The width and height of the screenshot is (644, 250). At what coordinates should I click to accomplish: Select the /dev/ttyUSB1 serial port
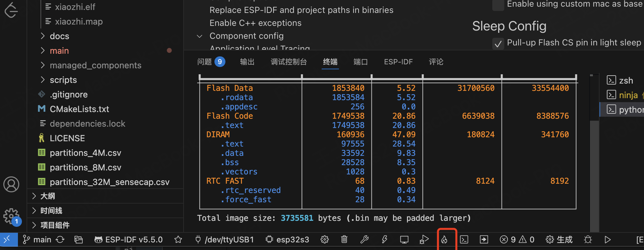(224, 239)
